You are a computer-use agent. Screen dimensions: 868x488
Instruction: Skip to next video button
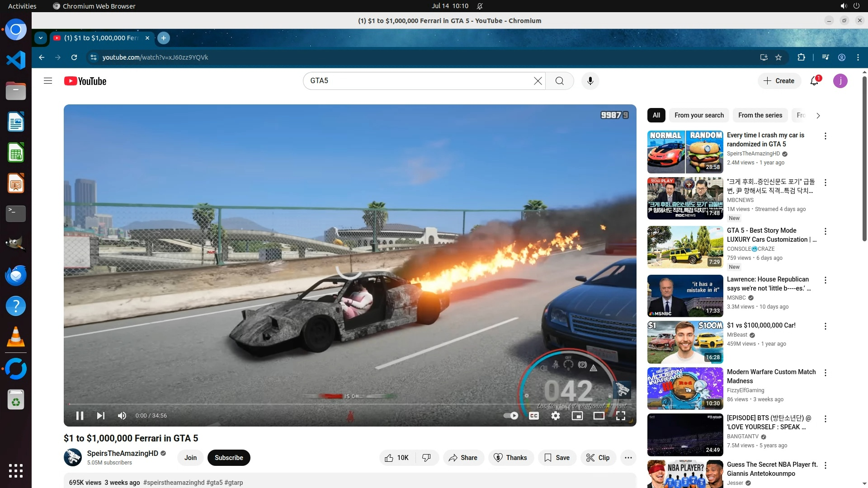pyautogui.click(x=100, y=416)
